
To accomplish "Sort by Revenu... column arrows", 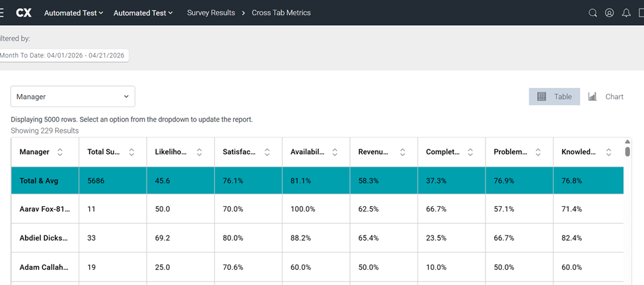I will pyautogui.click(x=402, y=152).
